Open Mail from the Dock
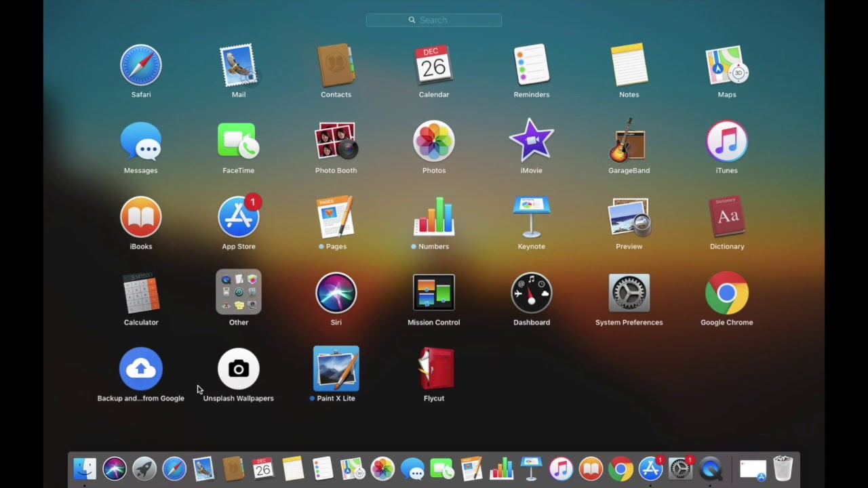The image size is (868, 488). [x=203, y=468]
